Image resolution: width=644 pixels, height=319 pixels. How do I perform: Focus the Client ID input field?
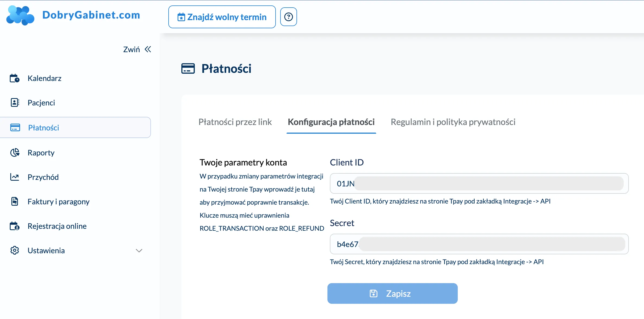479,184
